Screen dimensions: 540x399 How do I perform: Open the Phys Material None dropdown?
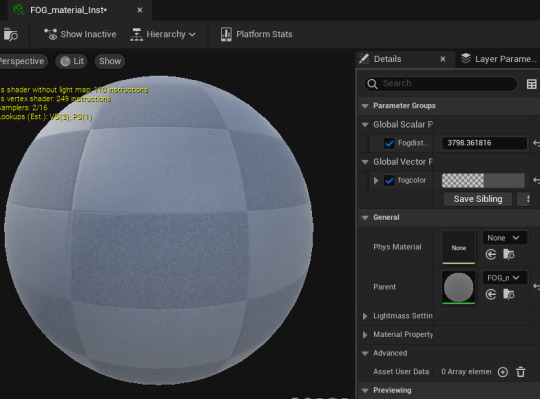click(505, 238)
